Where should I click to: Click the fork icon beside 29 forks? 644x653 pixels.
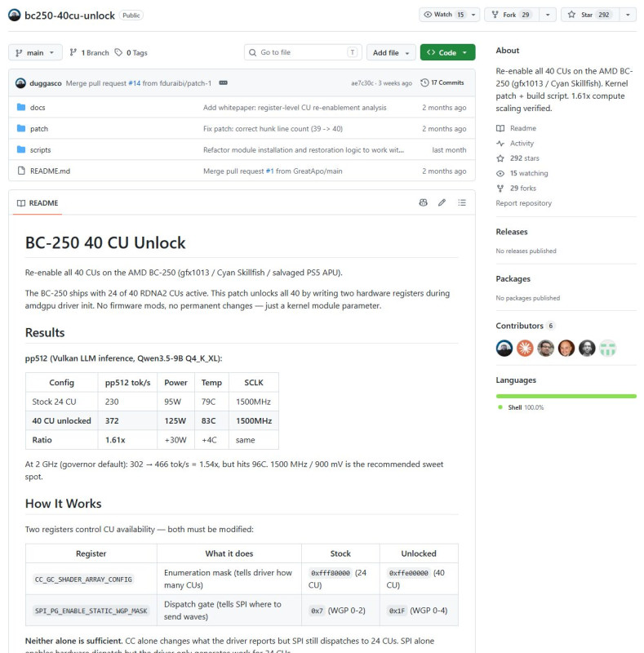[500, 189]
